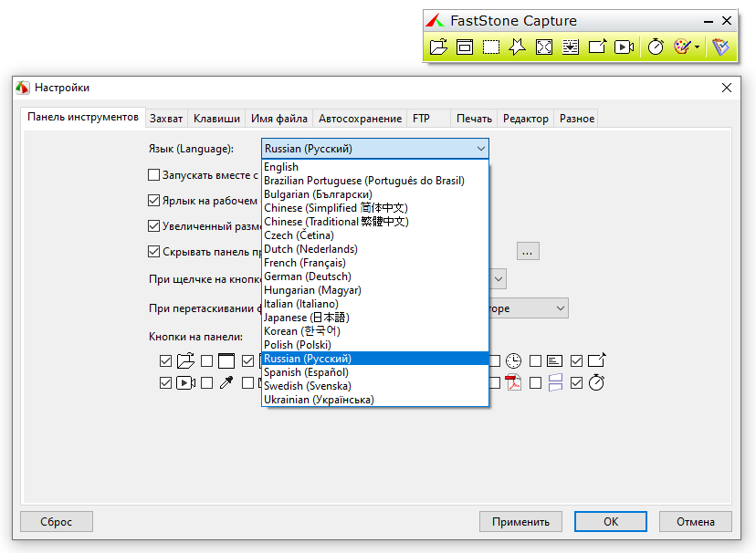Click PDF document icon in panel buttons row
Screen dimensions: 756x553
(x=513, y=383)
